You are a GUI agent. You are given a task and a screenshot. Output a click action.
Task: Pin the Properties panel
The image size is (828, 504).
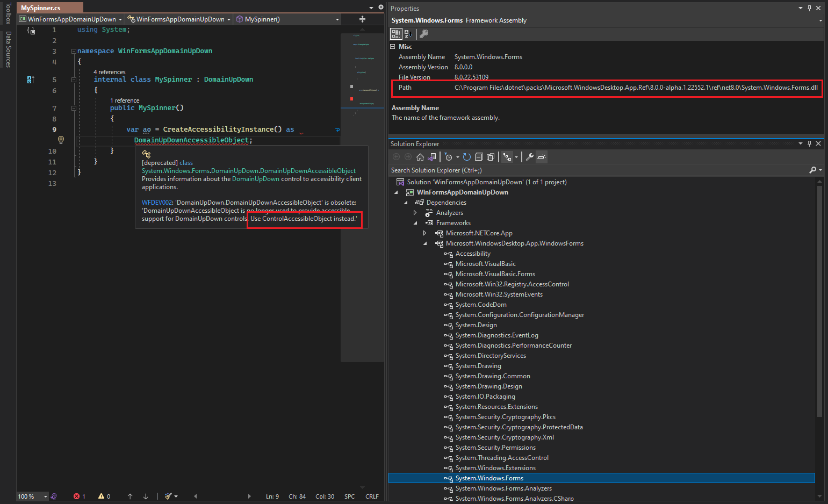pos(809,8)
